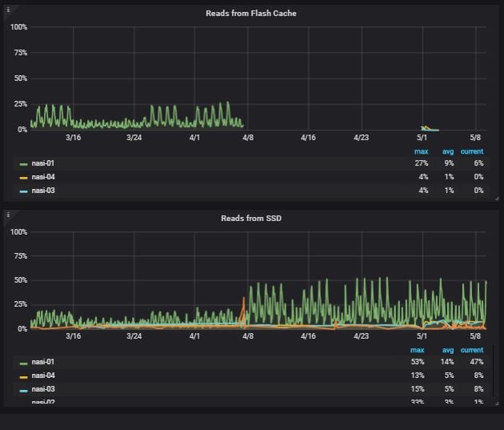
Task: Open info icon on Reads from SSD panel
Action: (8, 215)
